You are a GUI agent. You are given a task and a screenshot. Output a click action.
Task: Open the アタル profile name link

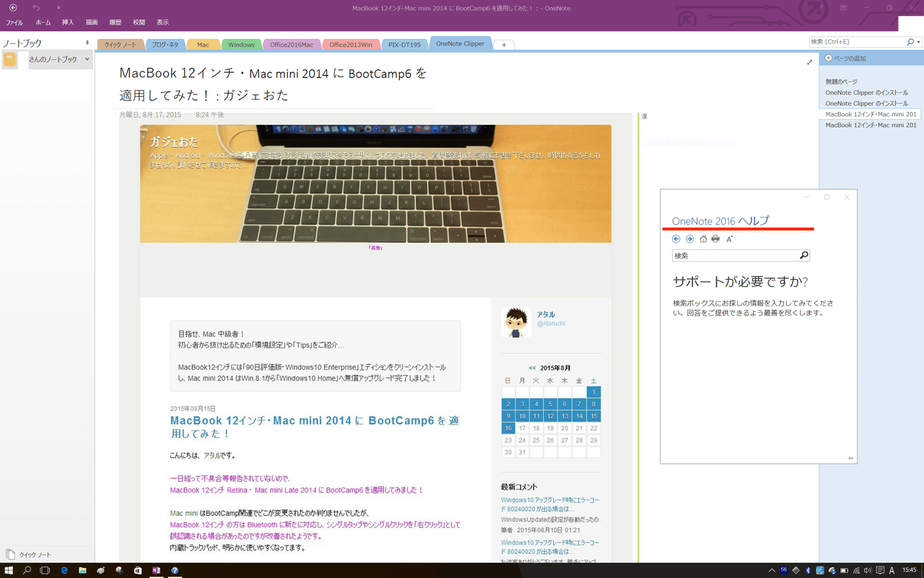click(546, 314)
